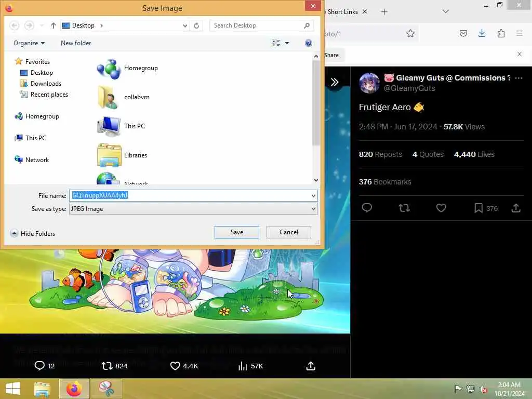The height and width of the screenshot is (399, 532).
Task: Create a New folder
Action: point(76,43)
